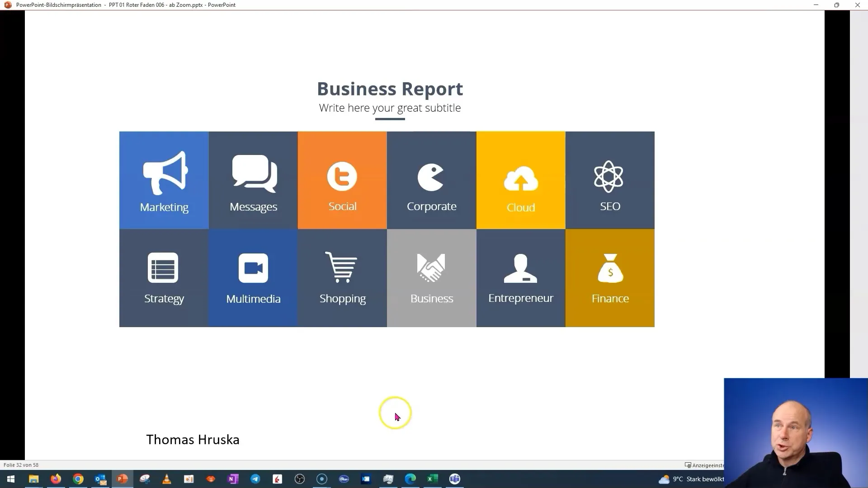Click the subtitle placeholder text
This screenshot has height=488, width=868.
[x=389, y=108]
